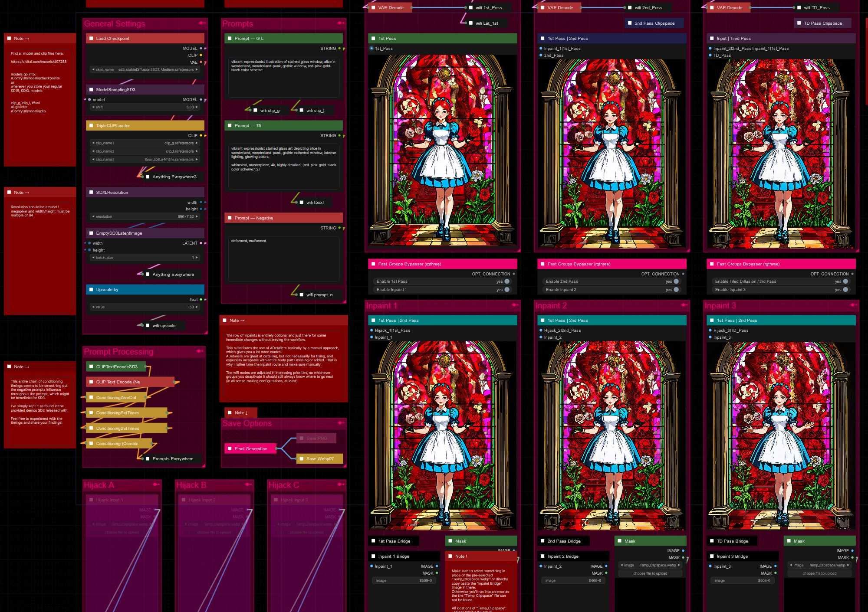Click choose file to upload in the Inpaint 2 Mask node

click(x=650, y=573)
